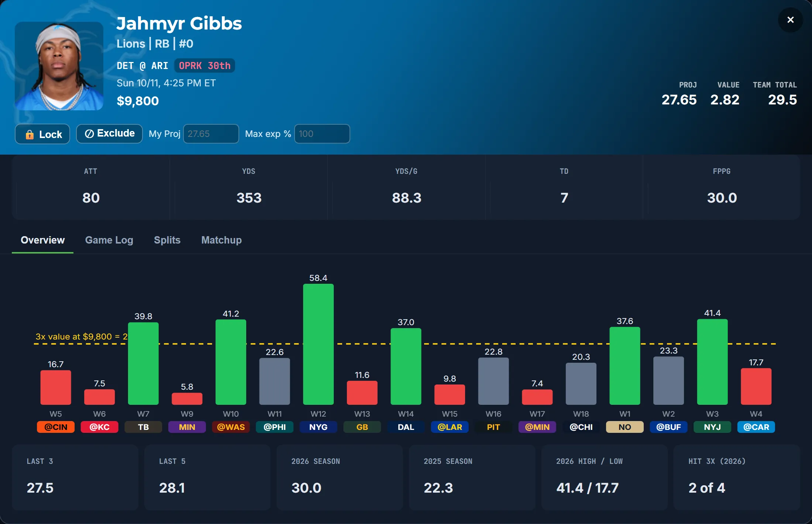Click the @WAS opponent badge
Screen dimensions: 812x524
click(231, 427)
